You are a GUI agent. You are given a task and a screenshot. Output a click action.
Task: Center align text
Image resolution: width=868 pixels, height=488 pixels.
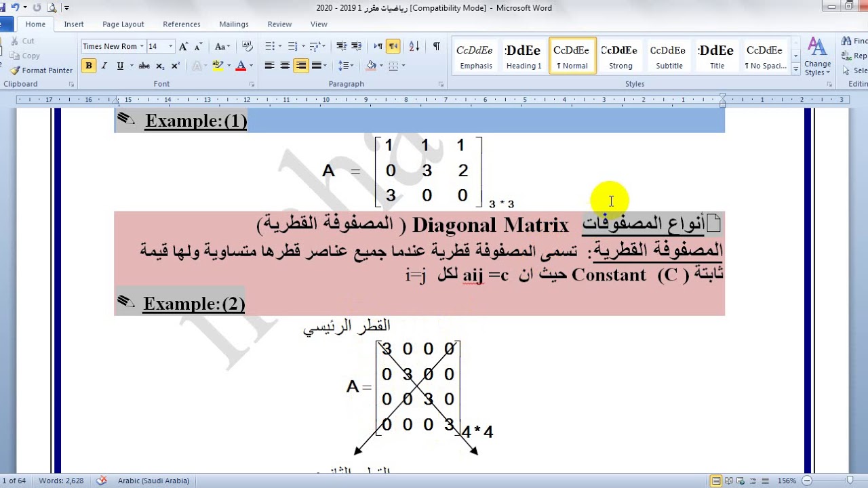point(285,66)
